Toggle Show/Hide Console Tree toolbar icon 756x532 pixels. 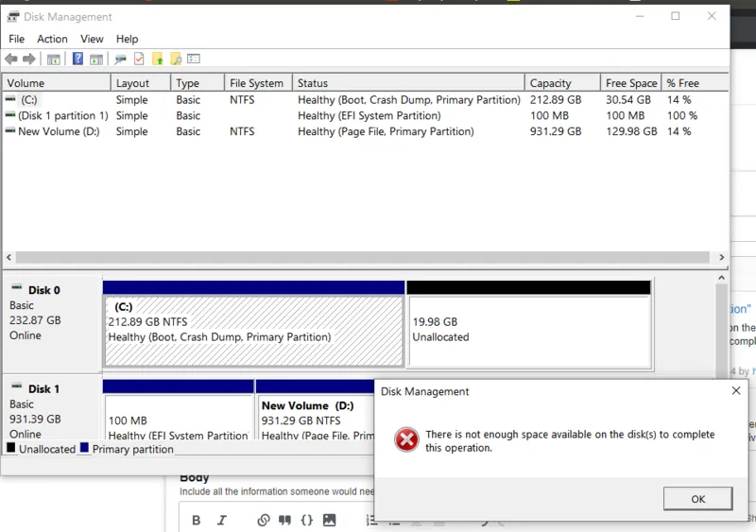[x=54, y=60]
